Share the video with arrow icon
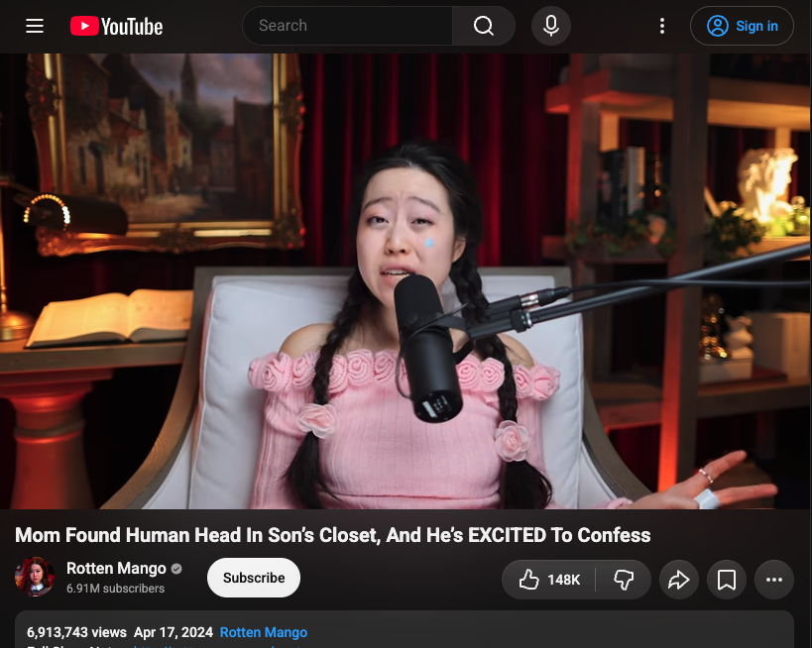Screen dimensions: 812x648 [x=678, y=580]
